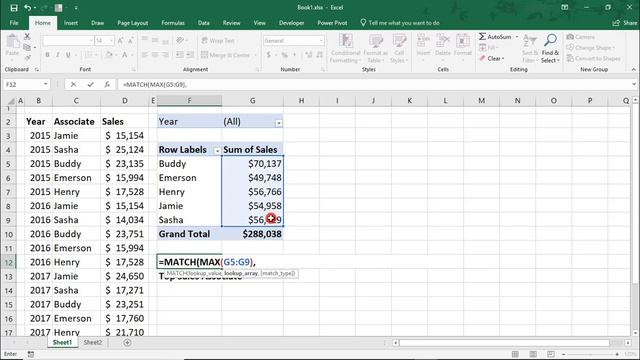Click the macro record icon in status bar
640x360 pixels.
click(31, 354)
